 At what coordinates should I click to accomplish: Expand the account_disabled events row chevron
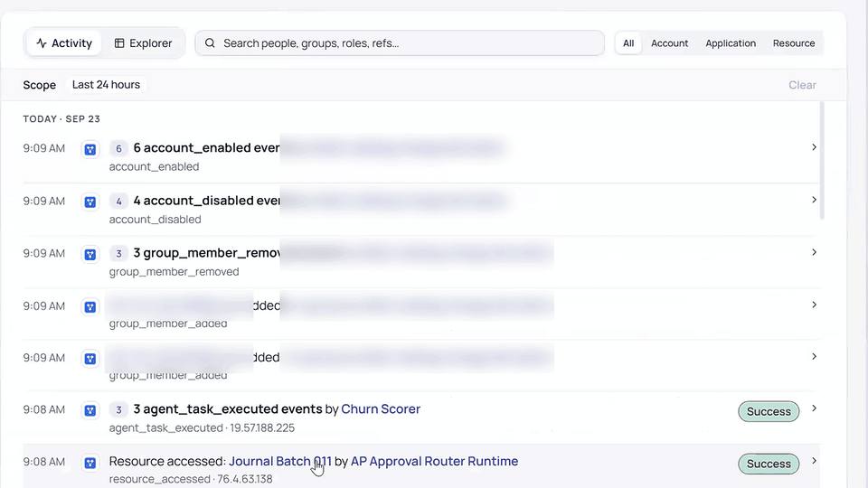pyautogui.click(x=814, y=200)
